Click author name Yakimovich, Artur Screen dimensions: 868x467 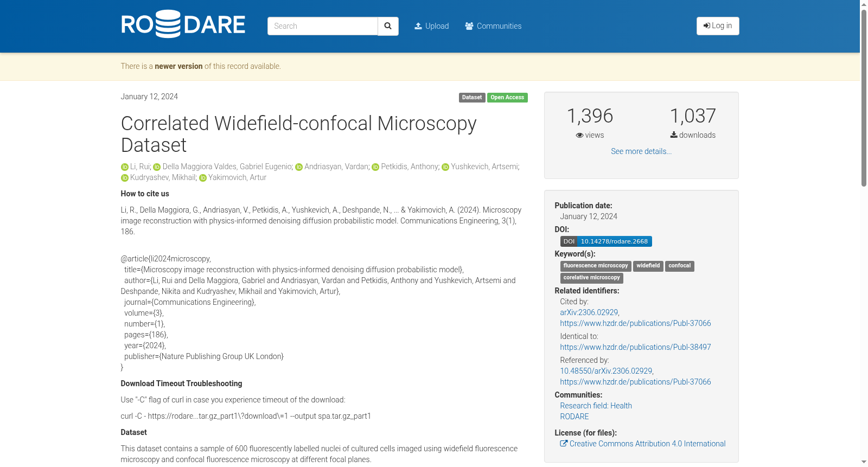237,177
